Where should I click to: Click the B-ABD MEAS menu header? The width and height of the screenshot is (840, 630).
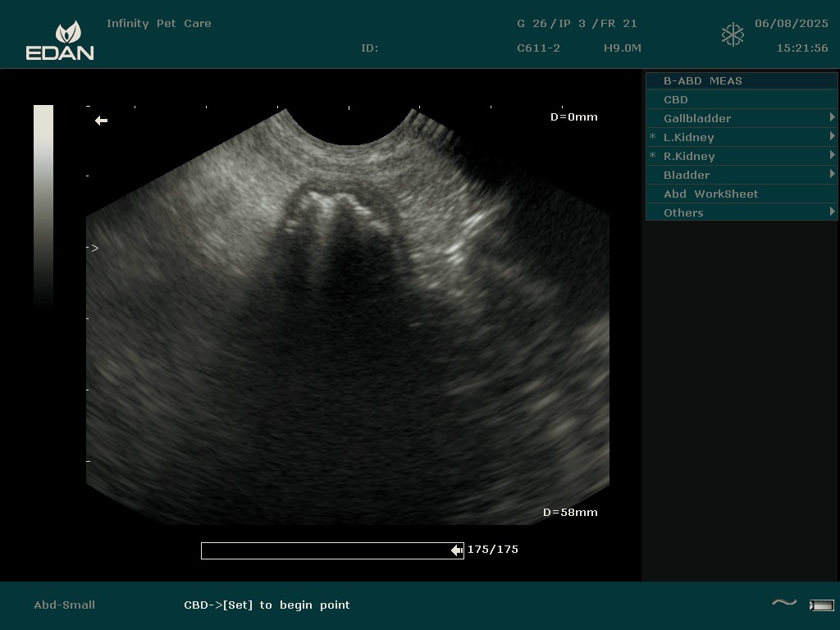tap(702, 80)
